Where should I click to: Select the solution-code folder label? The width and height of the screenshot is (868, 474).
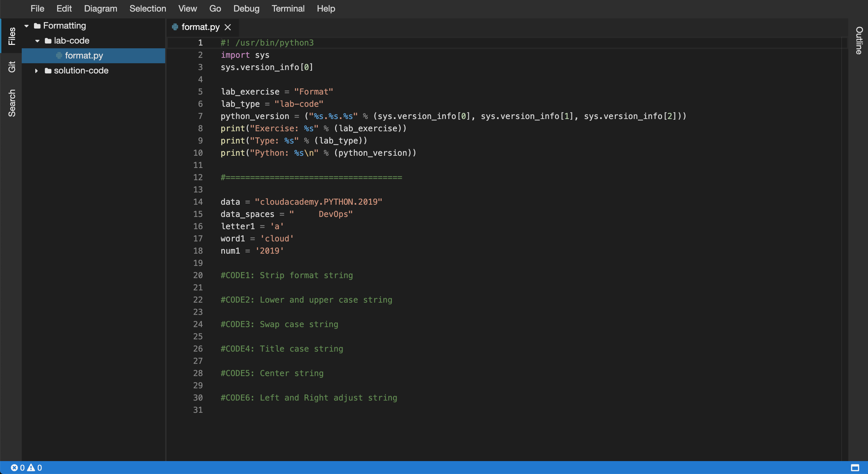(x=81, y=71)
